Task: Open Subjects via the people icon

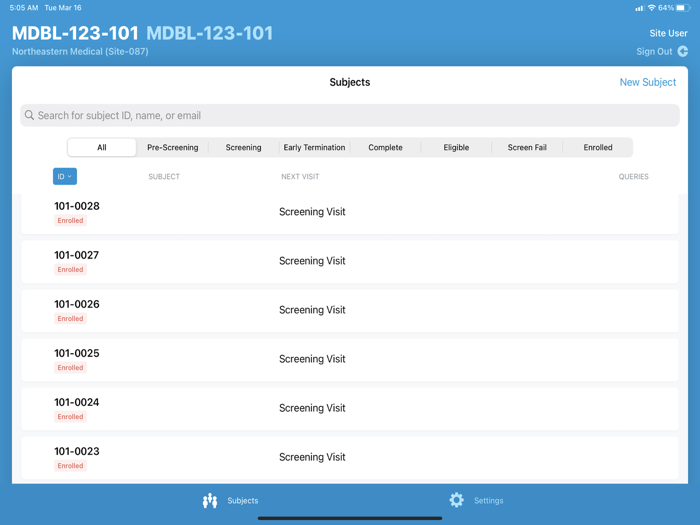Action: [x=210, y=500]
